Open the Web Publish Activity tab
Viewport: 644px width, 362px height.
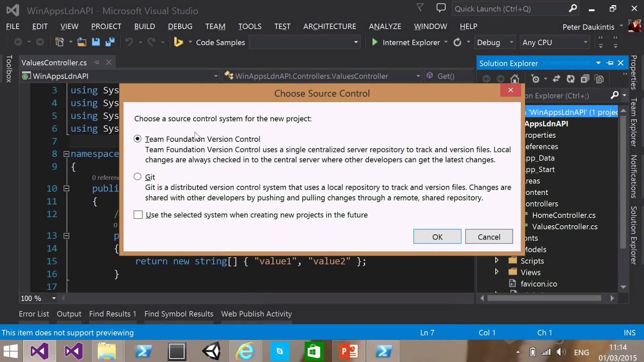coord(257,314)
